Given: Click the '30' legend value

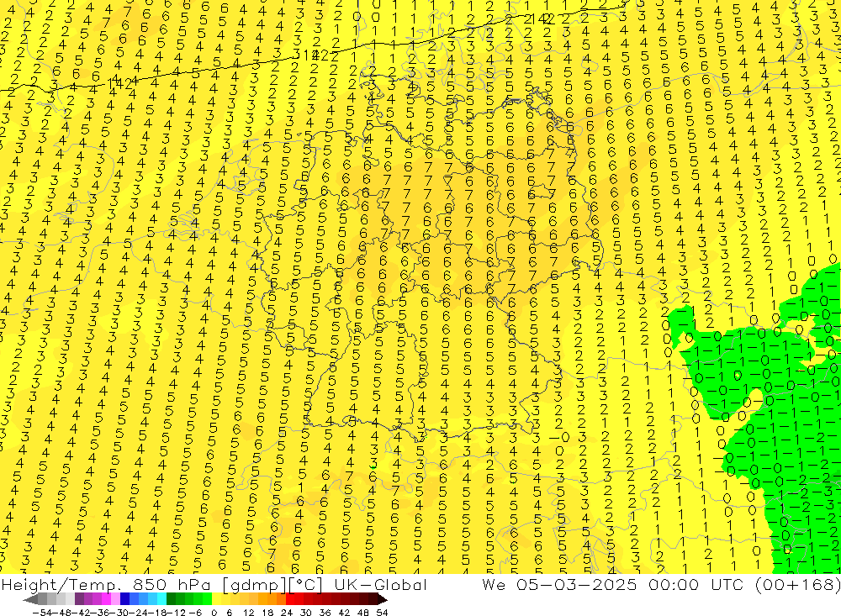Looking at the screenshot, I should click(305, 613).
